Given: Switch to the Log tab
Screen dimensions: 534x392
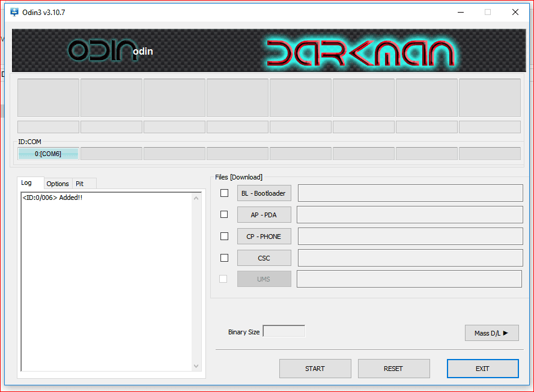Looking at the screenshot, I should point(31,183).
